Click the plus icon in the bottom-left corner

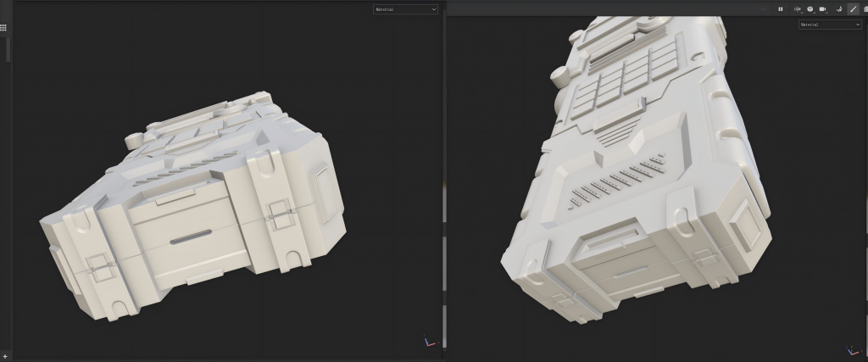point(4,357)
